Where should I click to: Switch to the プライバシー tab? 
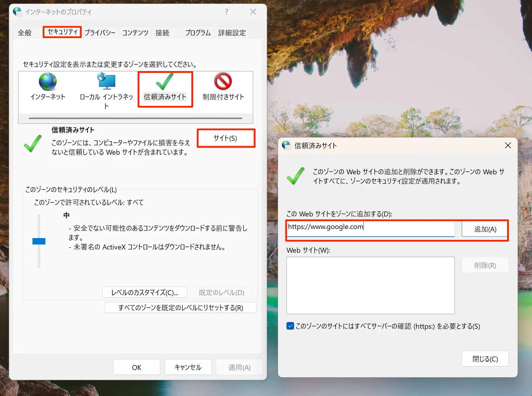100,33
